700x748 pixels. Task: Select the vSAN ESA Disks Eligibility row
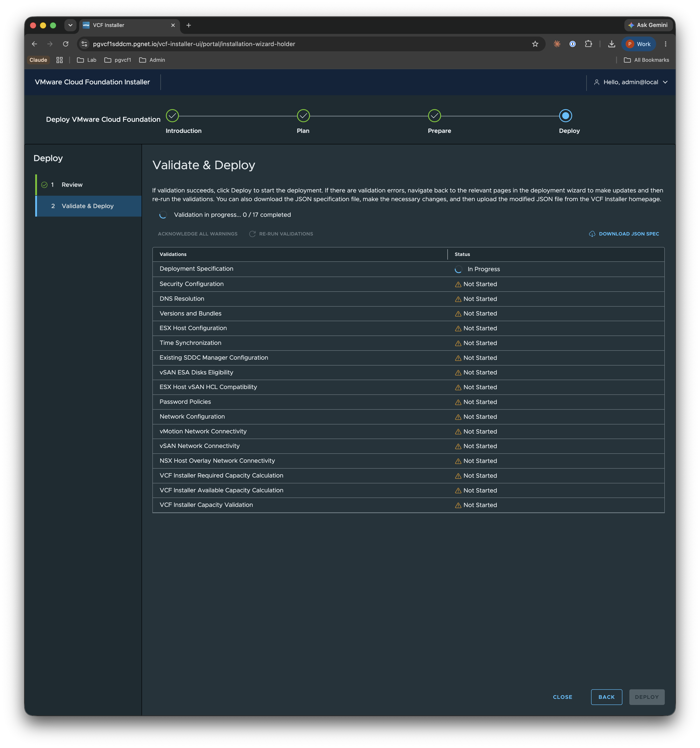(x=408, y=372)
